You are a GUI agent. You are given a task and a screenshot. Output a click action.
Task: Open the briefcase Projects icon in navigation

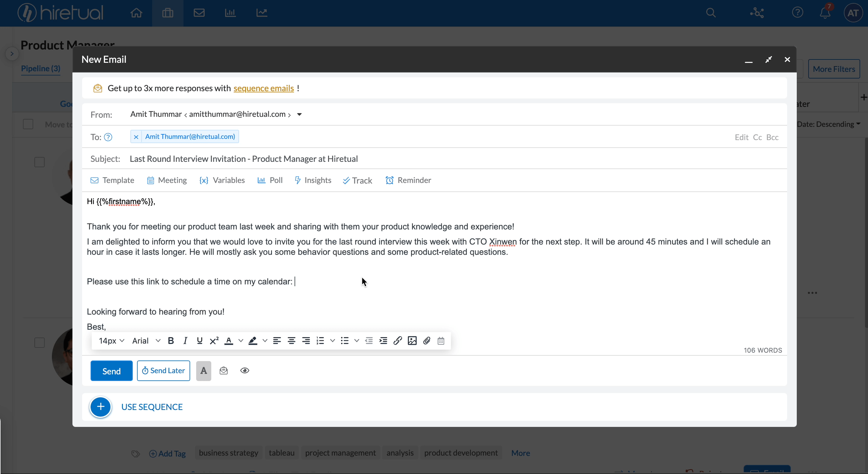point(168,13)
